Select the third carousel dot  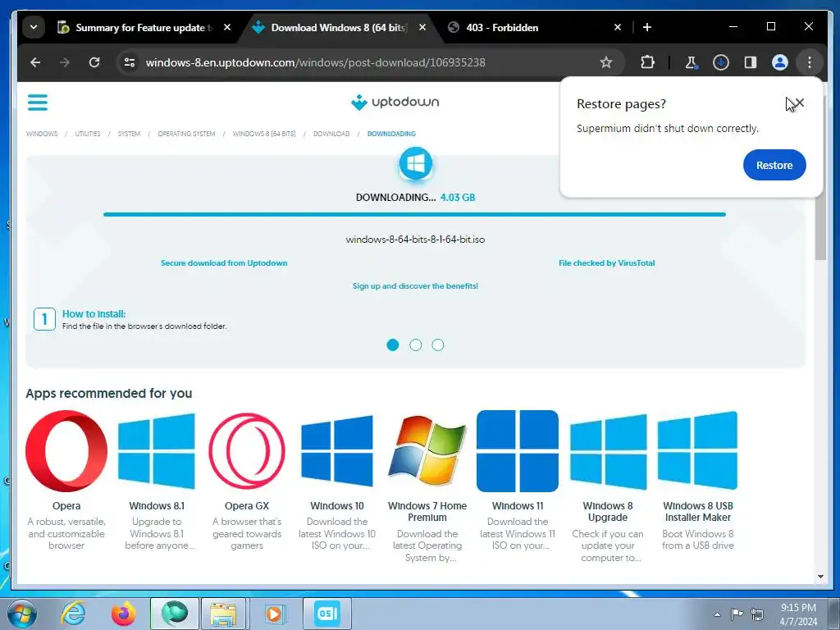pos(438,345)
